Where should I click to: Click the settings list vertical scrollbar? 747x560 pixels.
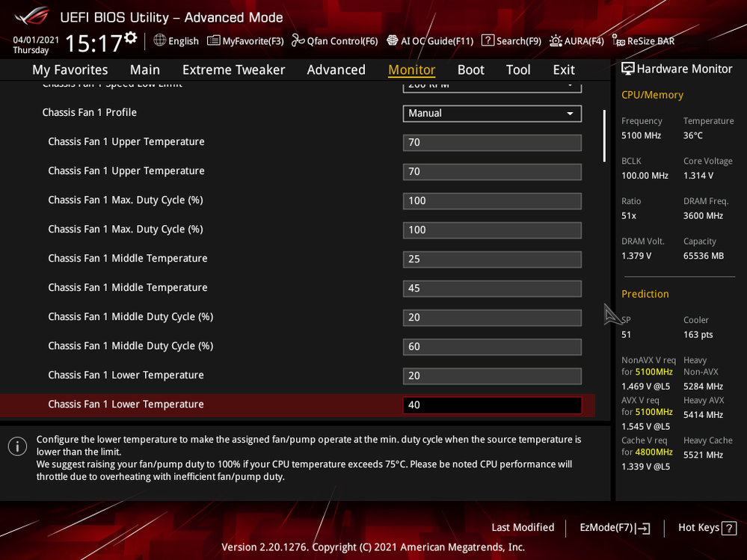pos(604,136)
